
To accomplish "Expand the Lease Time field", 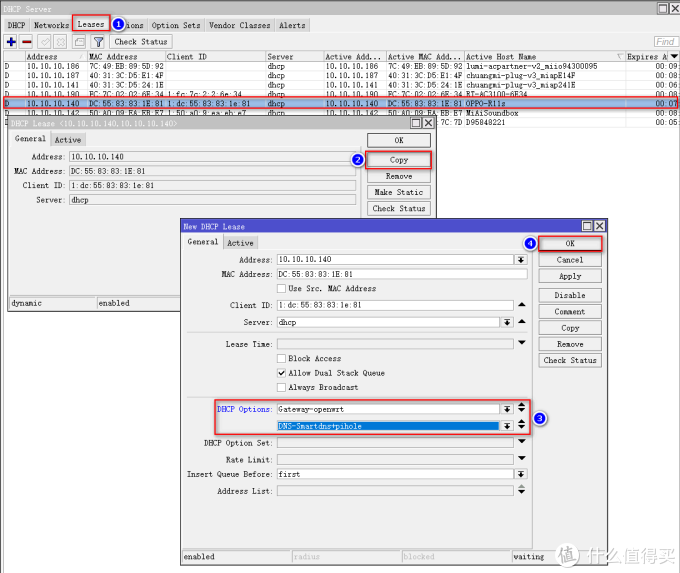I will 522,343.
